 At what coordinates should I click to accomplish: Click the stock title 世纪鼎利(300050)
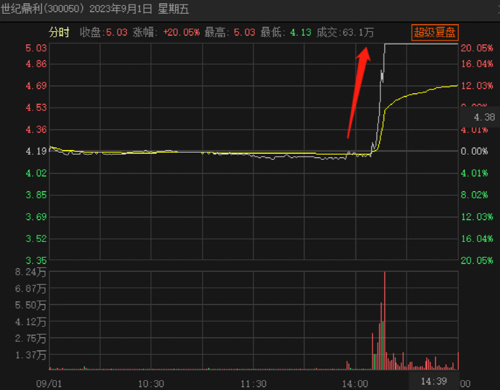coord(42,8)
